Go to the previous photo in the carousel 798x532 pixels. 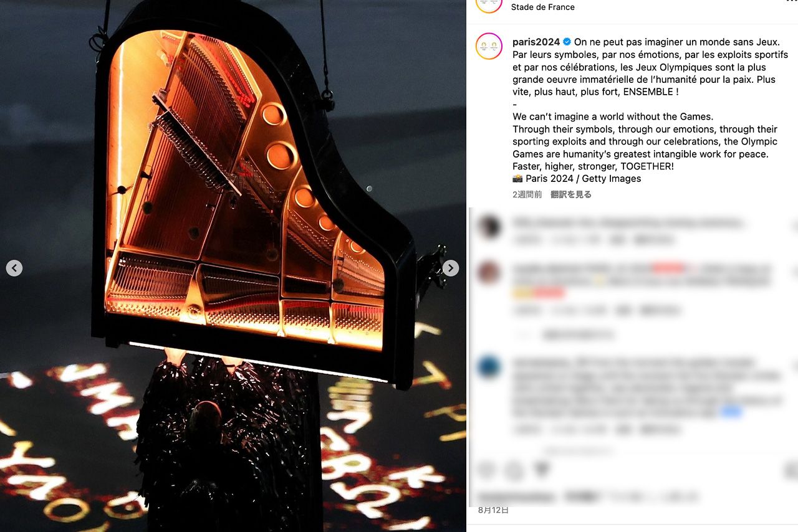14,268
